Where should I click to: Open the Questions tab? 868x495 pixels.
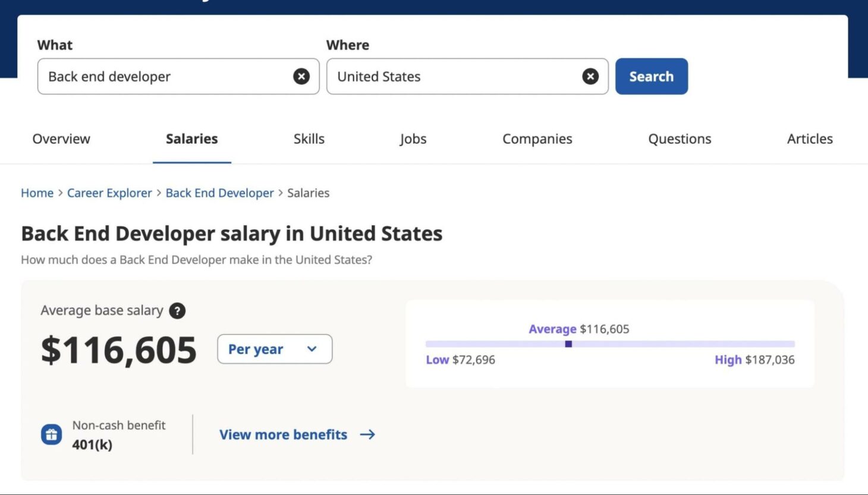[679, 138]
